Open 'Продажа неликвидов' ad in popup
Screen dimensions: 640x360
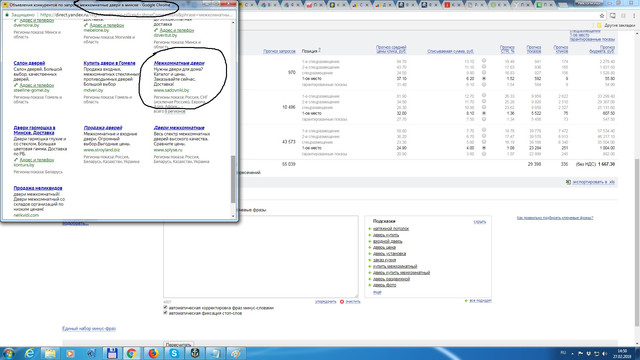[x=38, y=188]
